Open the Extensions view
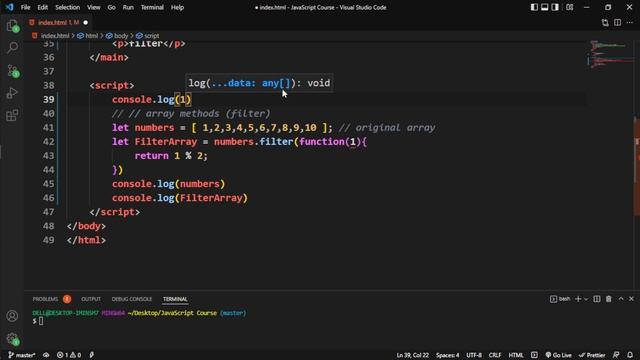The image size is (640, 360). 12,115
